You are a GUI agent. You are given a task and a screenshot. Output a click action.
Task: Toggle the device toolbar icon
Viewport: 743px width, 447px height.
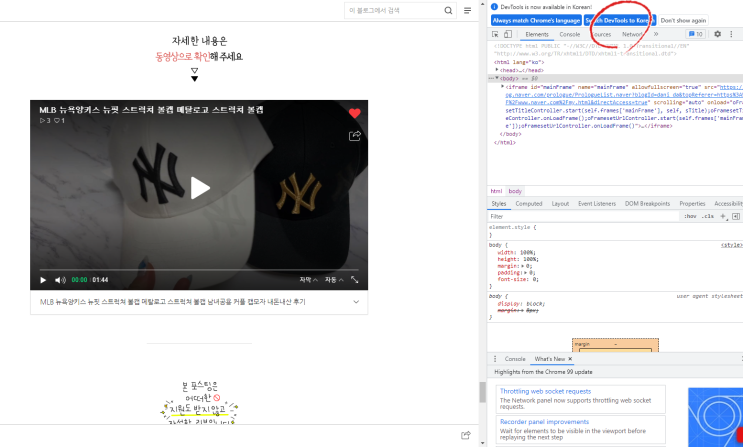click(507, 34)
